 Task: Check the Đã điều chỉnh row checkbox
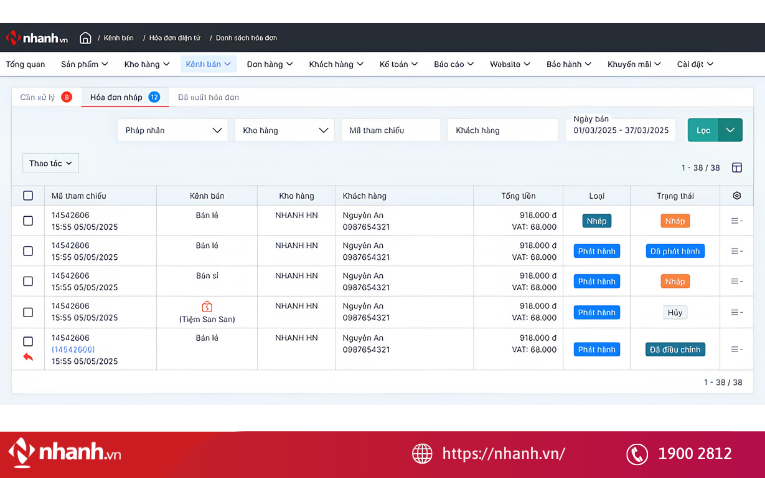click(x=28, y=341)
